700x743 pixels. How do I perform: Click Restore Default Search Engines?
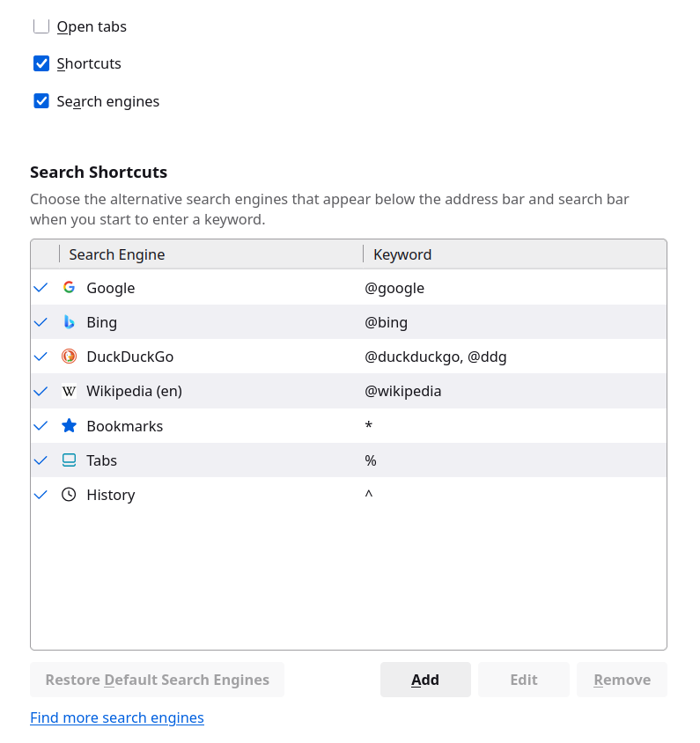pos(157,679)
